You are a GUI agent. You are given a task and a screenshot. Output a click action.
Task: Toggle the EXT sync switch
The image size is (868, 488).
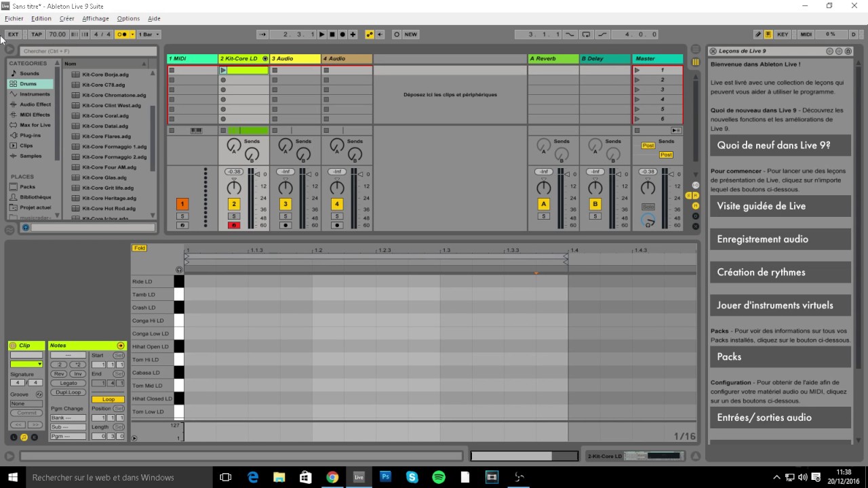pos(13,34)
